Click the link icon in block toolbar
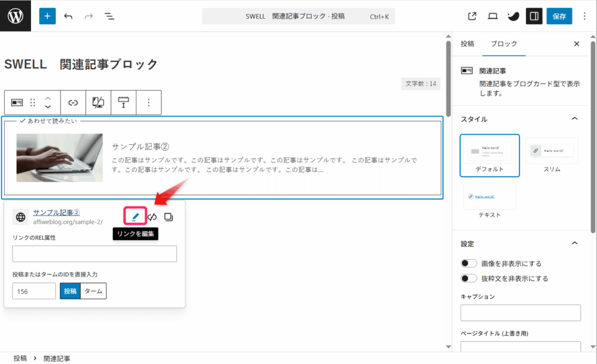597x364 pixels. tap(73, 103)
